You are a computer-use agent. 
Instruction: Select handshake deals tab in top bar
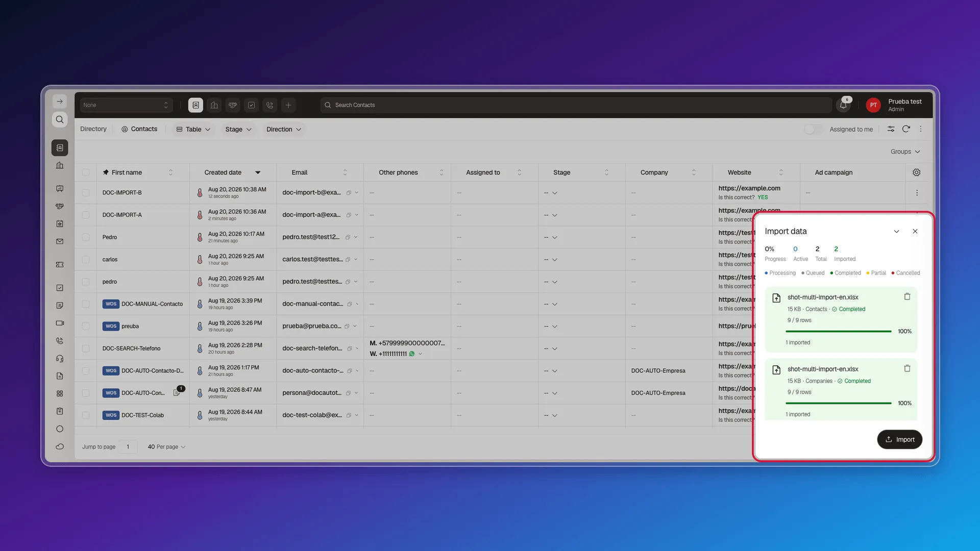click(233, 105)
